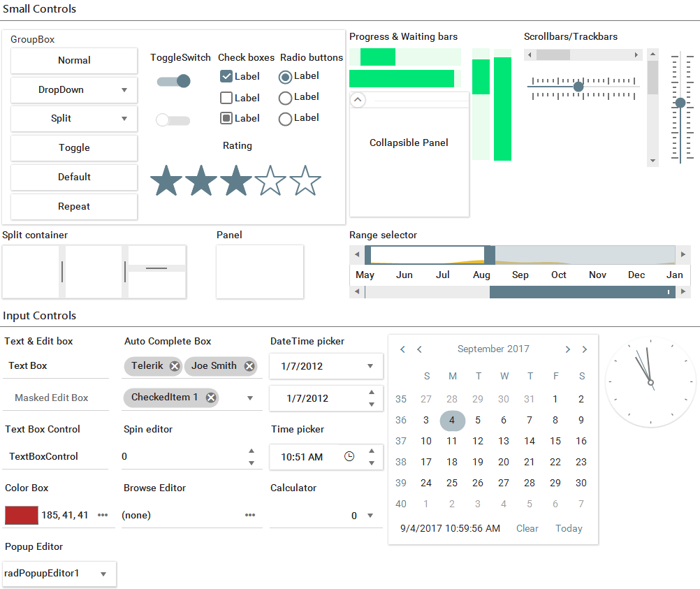
Task: Click the Browse Editor ellipsis icon
Action: pos(249,515)
